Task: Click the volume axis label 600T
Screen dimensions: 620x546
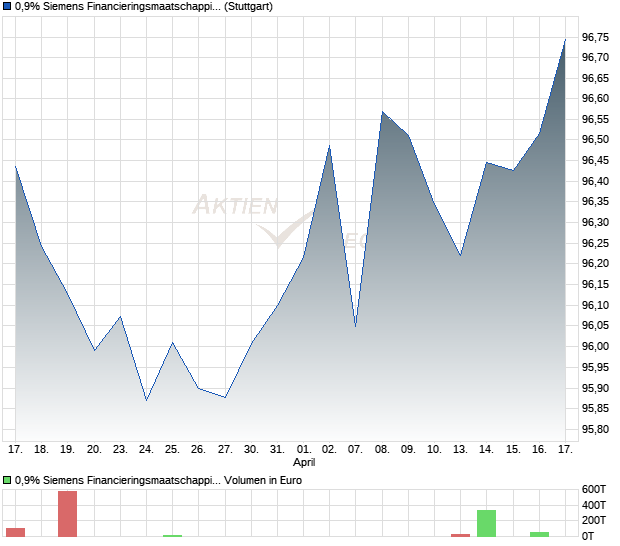Action: coord(594,489)
